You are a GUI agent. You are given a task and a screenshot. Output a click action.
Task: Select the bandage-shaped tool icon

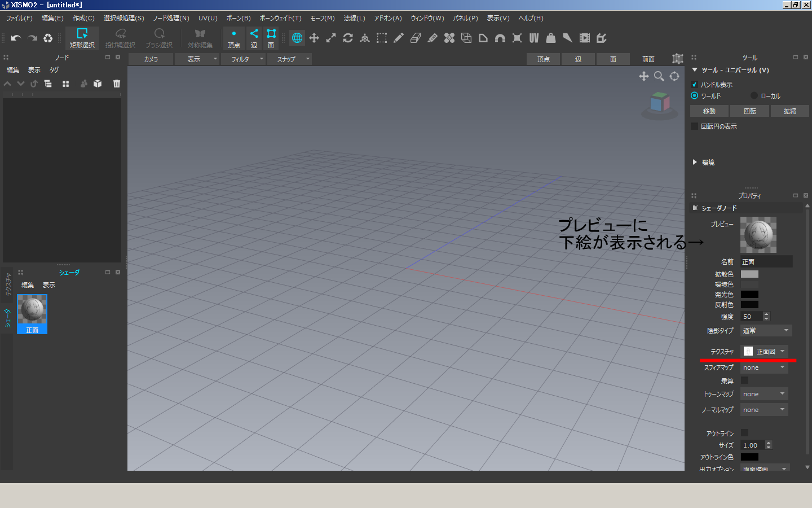[x=449, y=38]
